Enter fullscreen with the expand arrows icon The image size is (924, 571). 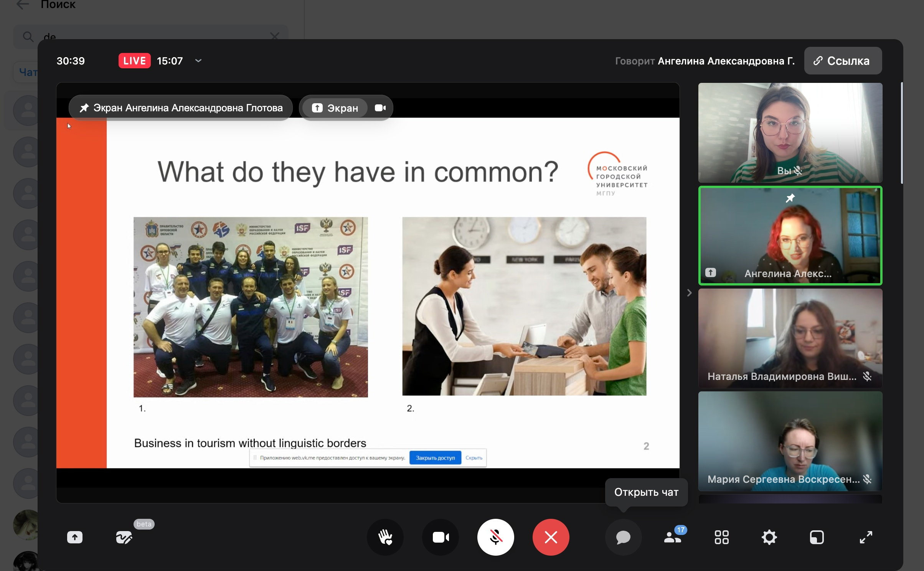click(866, 537)
